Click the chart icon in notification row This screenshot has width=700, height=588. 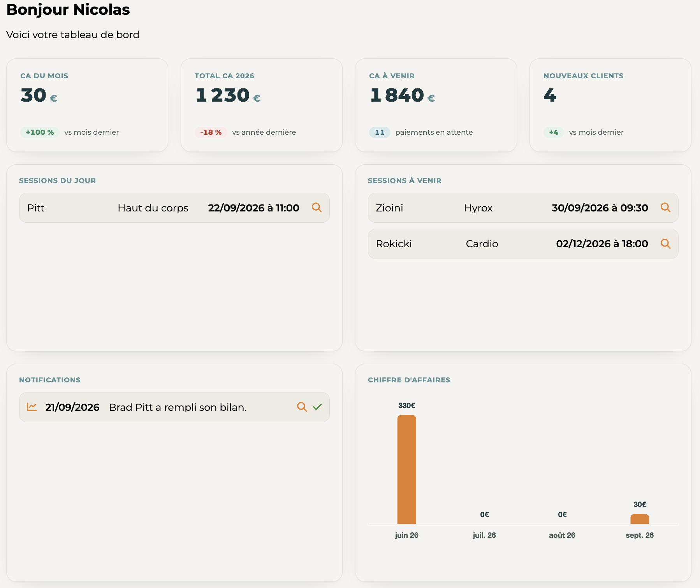tap(32, 407)
